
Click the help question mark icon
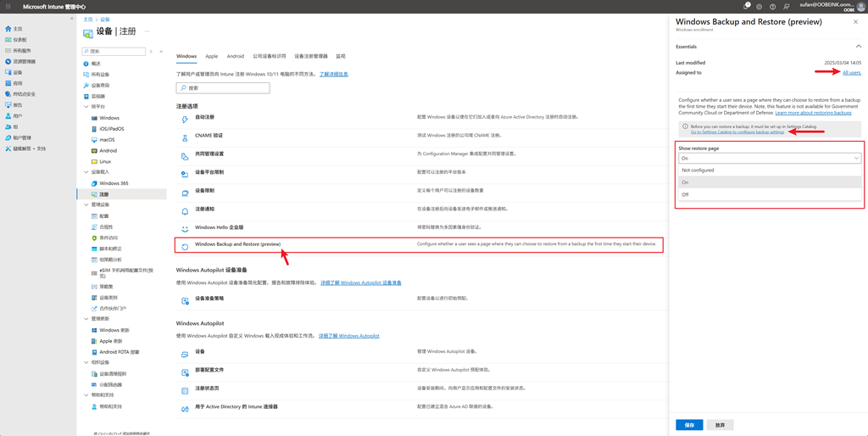point(772,7)
